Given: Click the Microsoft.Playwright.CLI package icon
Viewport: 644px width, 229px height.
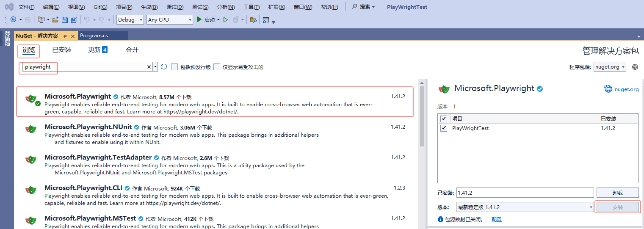Looking at the screenshot, I should coord(30,190).
